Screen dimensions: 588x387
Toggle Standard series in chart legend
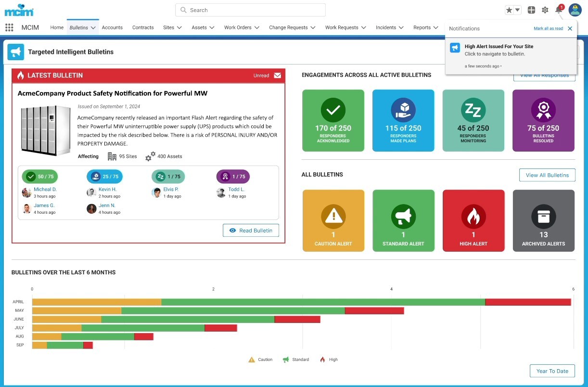(x=295, y=360)
